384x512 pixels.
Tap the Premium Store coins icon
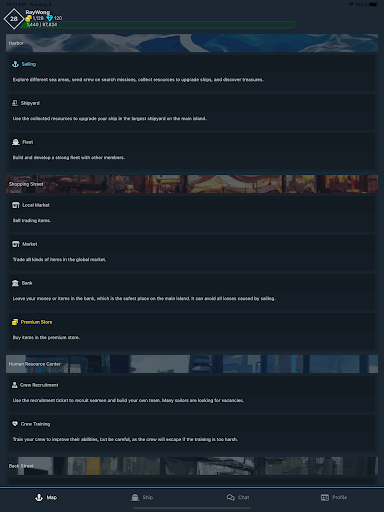click(x=15, y=322)
